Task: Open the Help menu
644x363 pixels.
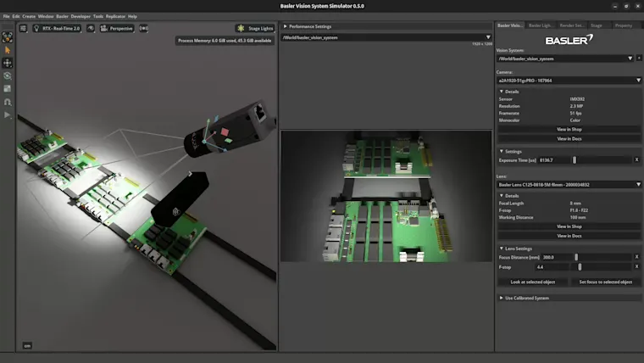Action: (x=132, y=16)
